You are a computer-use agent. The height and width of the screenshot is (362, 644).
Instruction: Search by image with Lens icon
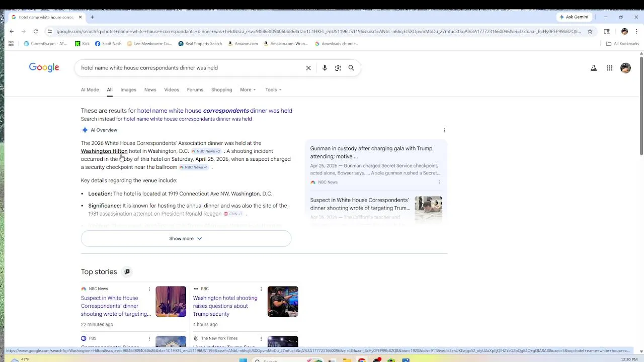[x=338, y=68]
